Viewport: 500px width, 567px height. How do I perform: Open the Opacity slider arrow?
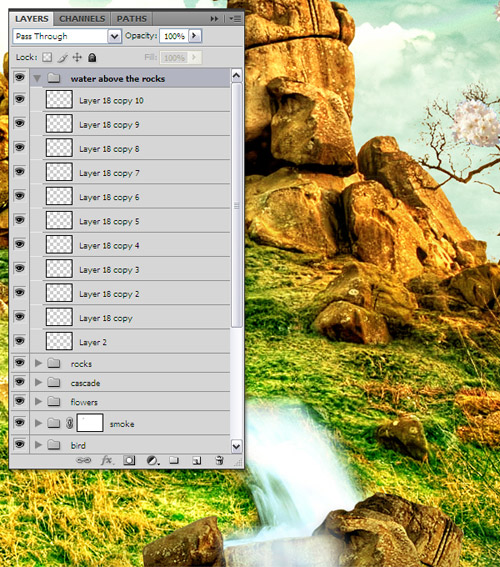pyautogui.click(x=195, y=36)
